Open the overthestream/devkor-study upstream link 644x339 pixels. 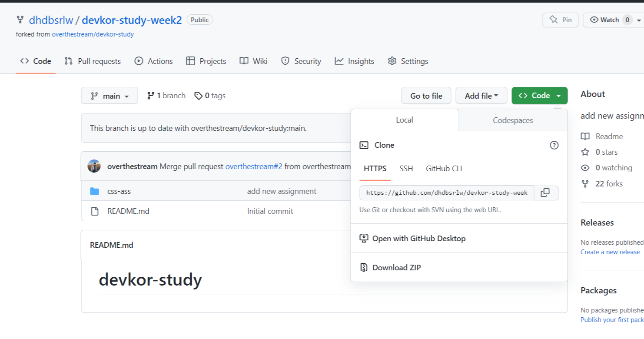click(93, 34)
